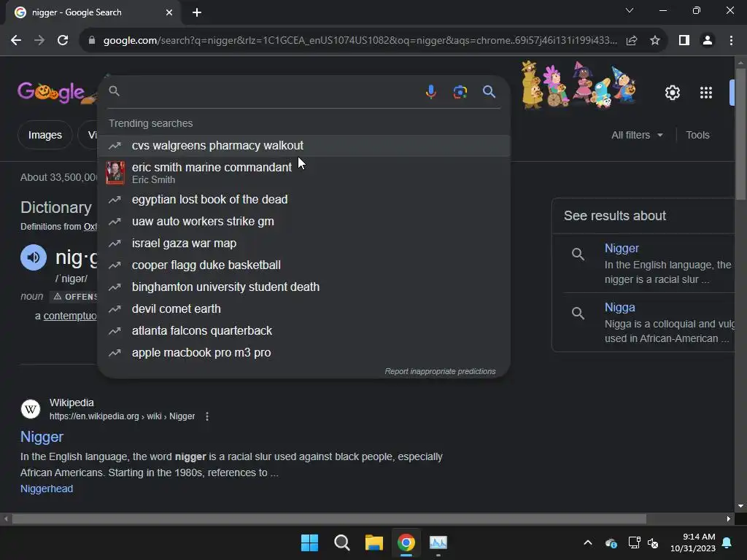
Task: Select israel gaza war map suggestion
Action: 304,244
